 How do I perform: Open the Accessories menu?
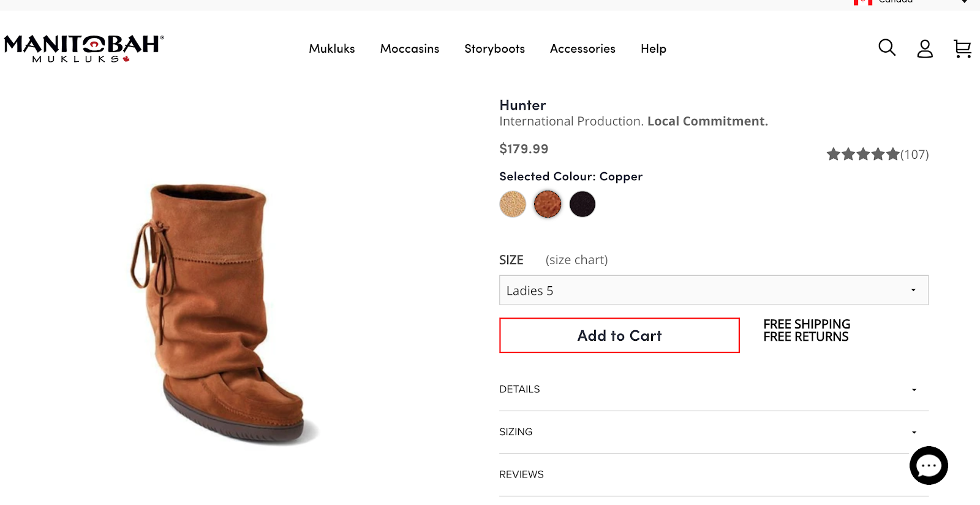click(x=582, y=49)
